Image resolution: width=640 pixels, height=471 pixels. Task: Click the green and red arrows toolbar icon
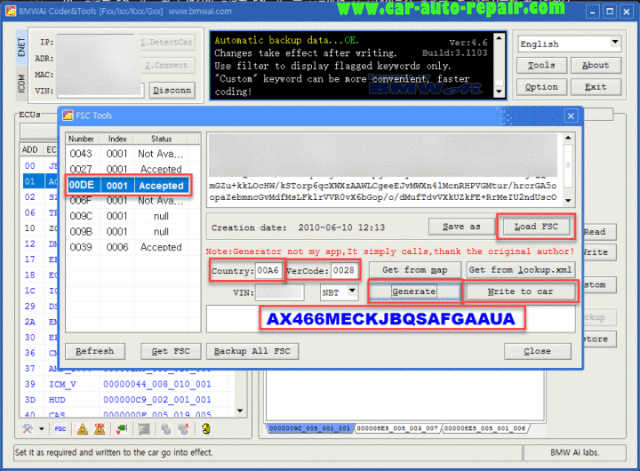pos(121,429)
